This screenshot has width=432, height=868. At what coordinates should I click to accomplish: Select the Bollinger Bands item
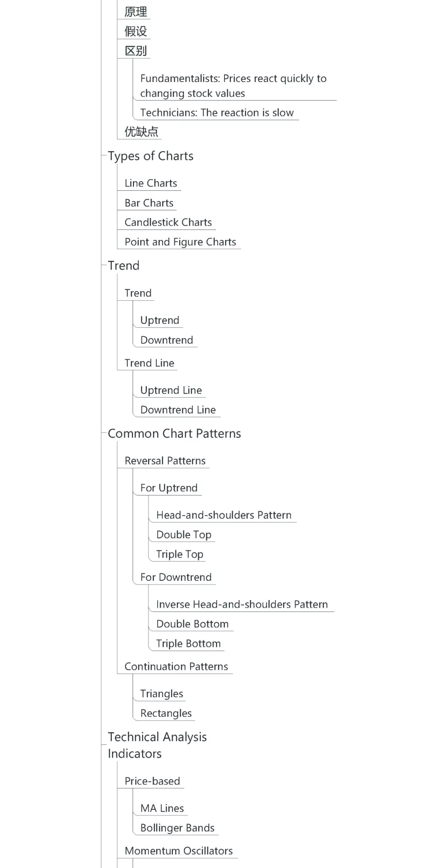tap(177, 828)
